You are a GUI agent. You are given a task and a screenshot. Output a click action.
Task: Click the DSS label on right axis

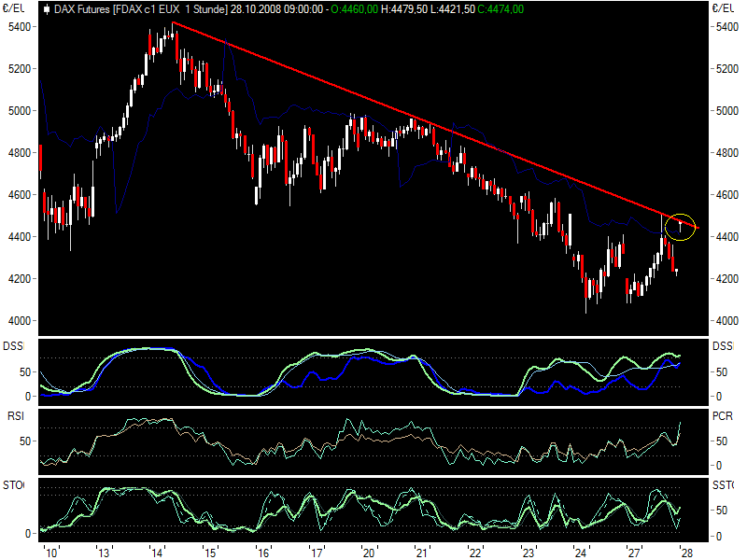pos(723,346)
